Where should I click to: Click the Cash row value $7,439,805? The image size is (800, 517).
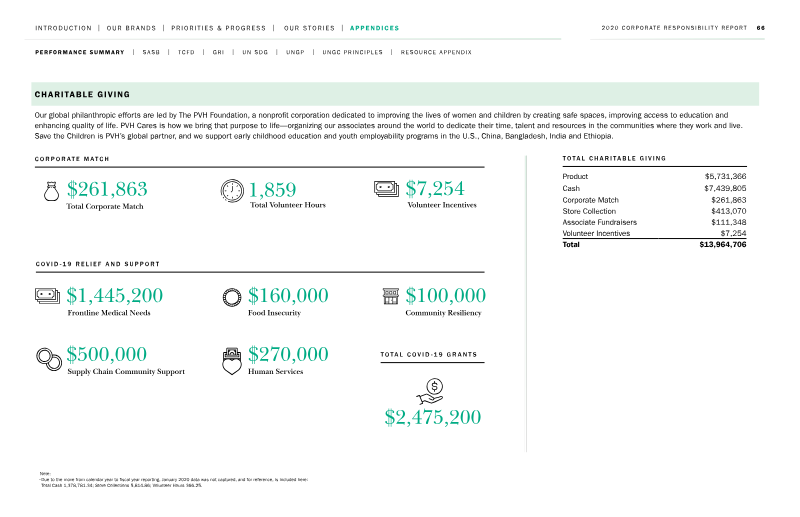(726, 188)
